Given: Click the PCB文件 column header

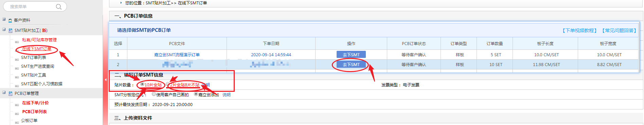Looking at the screenshot, I should click(x=177, y=44).
